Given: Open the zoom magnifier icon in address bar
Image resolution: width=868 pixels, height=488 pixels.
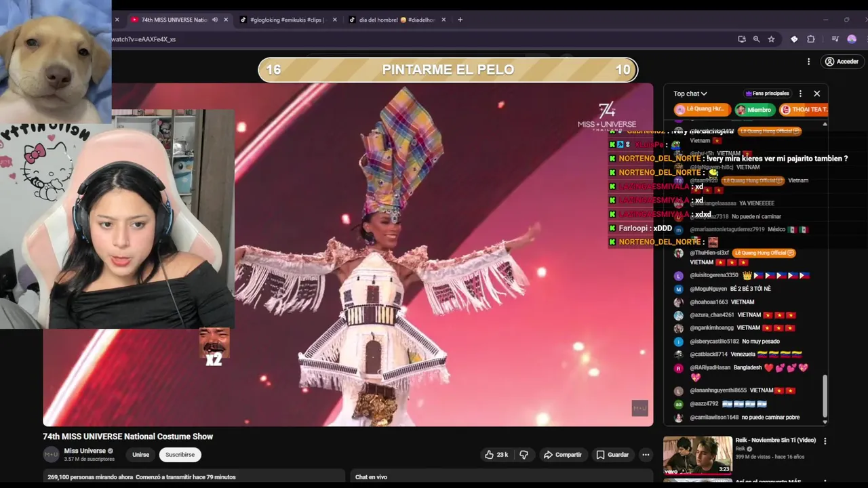Looking at the screenshot, I should (x=756, y=39).
